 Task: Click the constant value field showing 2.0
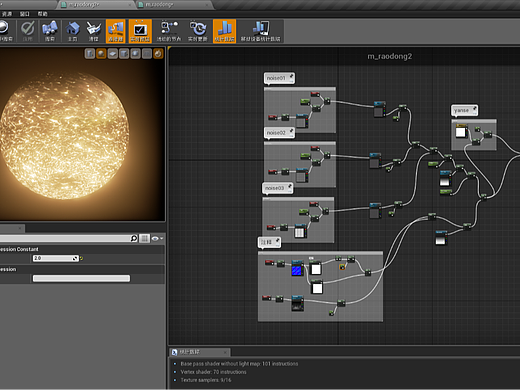[55, 258]
